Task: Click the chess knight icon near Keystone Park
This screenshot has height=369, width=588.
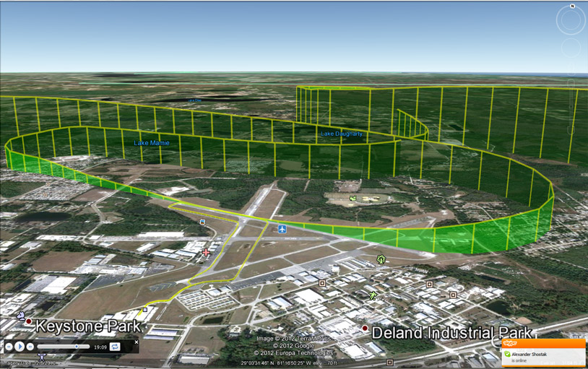Action: point(20,316)
